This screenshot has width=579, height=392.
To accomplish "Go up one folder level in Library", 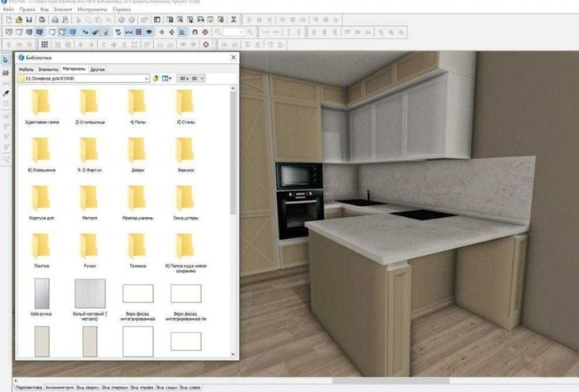I will pos(156,78).
